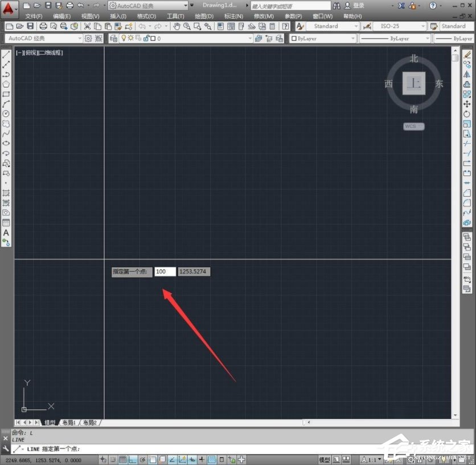Image resolution: width=476 pixels, height=465 pixels.
Task: Toggle Object Snap Tracking in status bar
Action: click(x=172, y=459)
